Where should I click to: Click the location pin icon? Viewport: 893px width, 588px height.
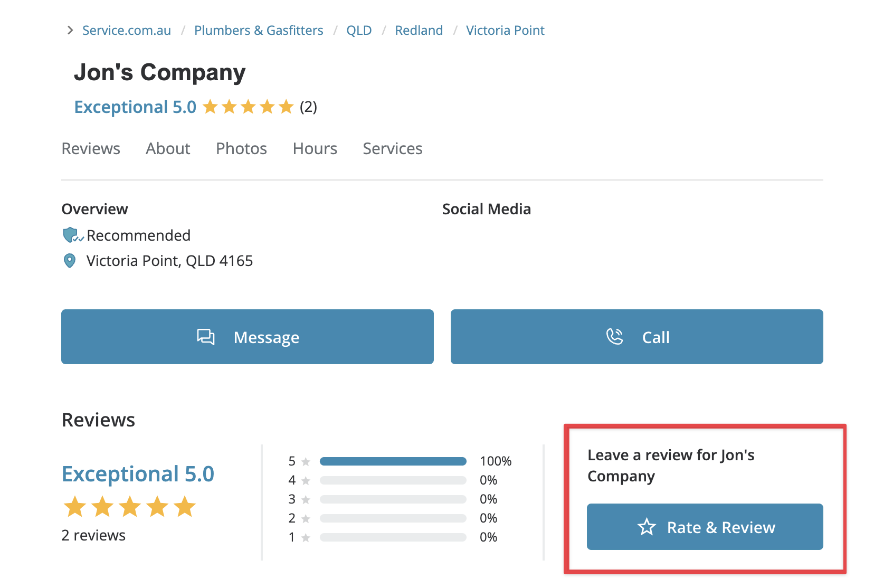coord(70,261)
